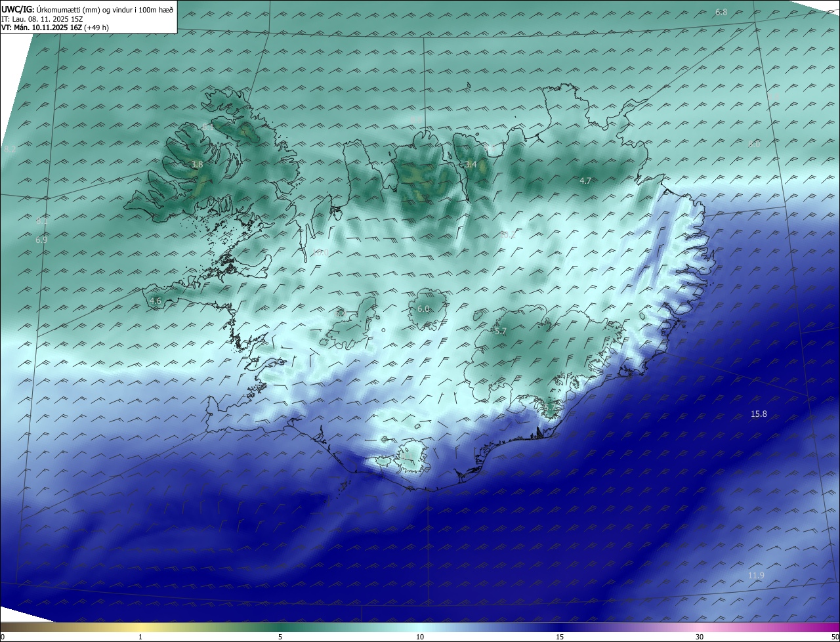Click the 4.7 value label
The width and height of the screenshot is (840, 642).
(585, 181)
